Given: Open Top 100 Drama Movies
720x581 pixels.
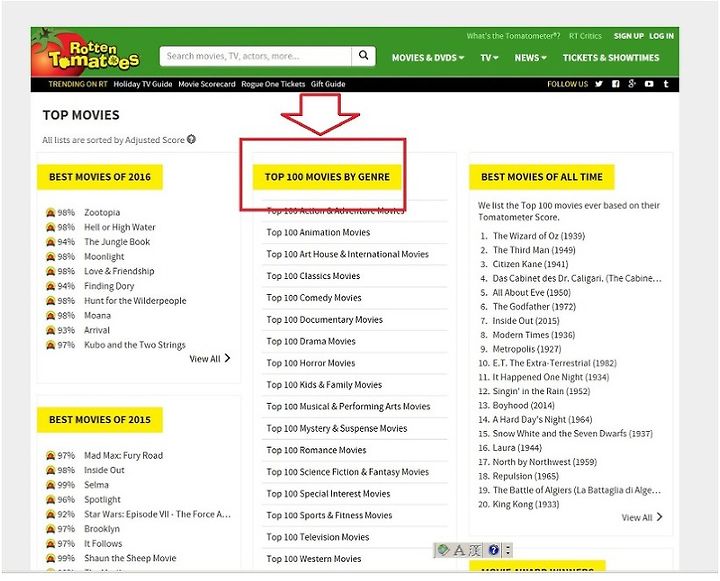Looking at the screenshot, I should [311, 341].
